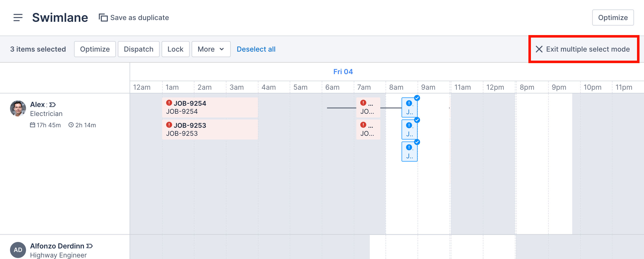This screenshot has height=259, width=644.
Task: Click the Optimize button in top right
Action: tap(613, 18)
